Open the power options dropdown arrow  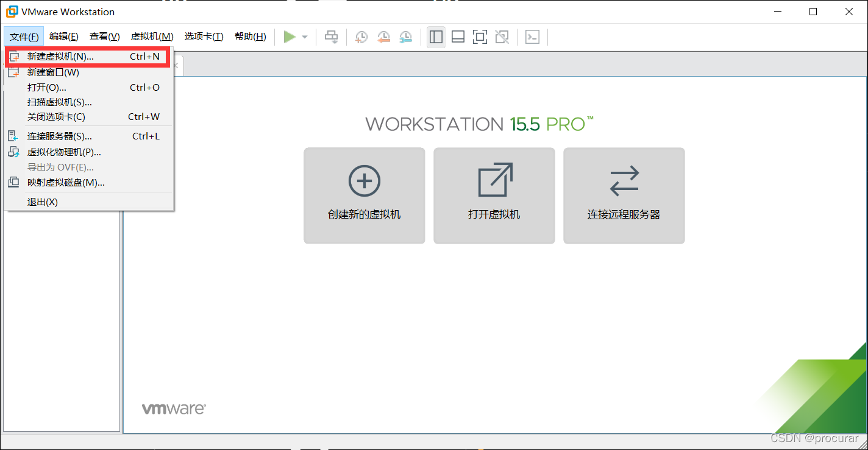coord(305,37)
